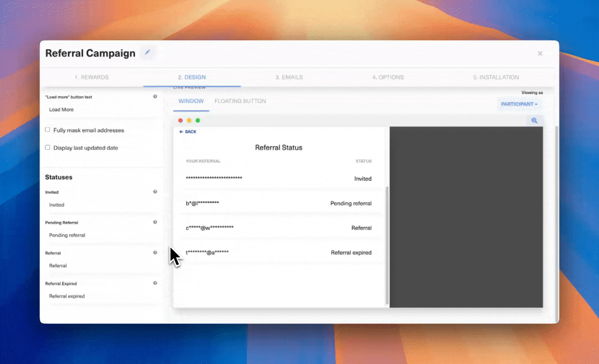Select the 5. Installation step
This screenshot has height=364, width=599.
click(496, 77)
